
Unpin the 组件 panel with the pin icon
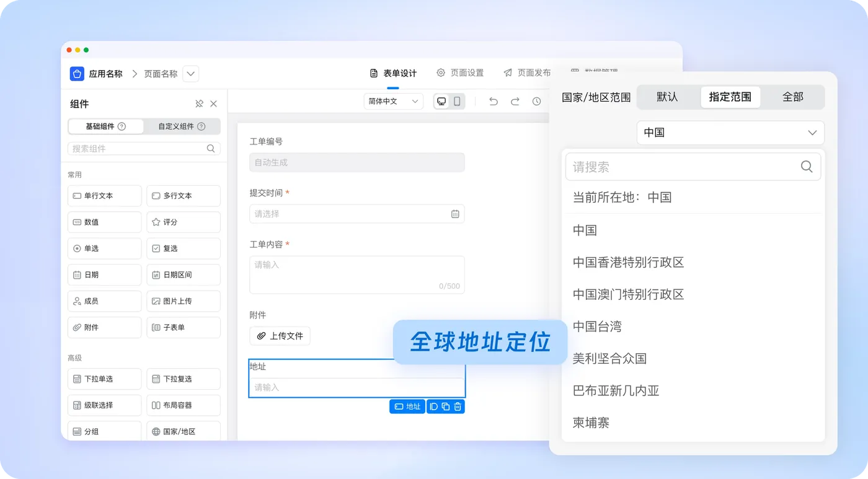[x=199, y=104]
